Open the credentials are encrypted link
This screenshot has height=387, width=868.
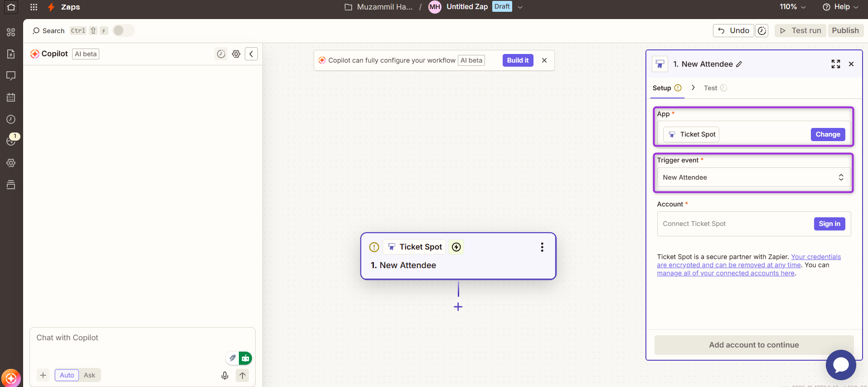pos(749,261)
